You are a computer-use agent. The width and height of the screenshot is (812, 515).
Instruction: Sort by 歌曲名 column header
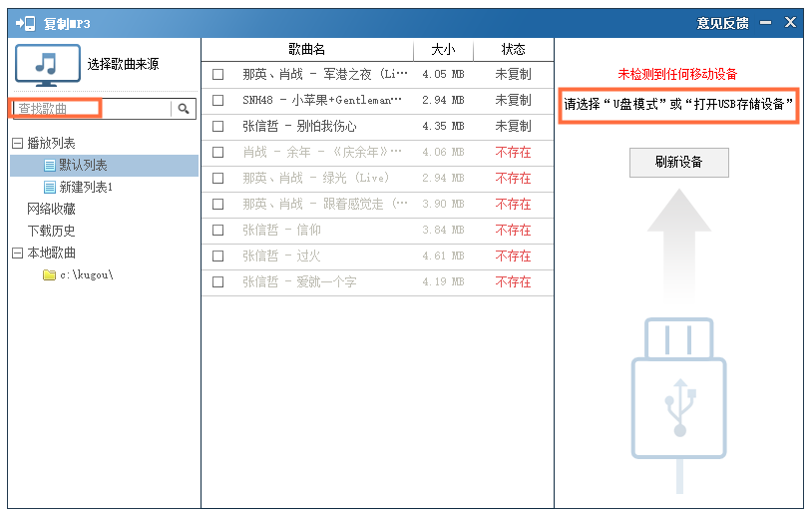(x=307, y=50)
